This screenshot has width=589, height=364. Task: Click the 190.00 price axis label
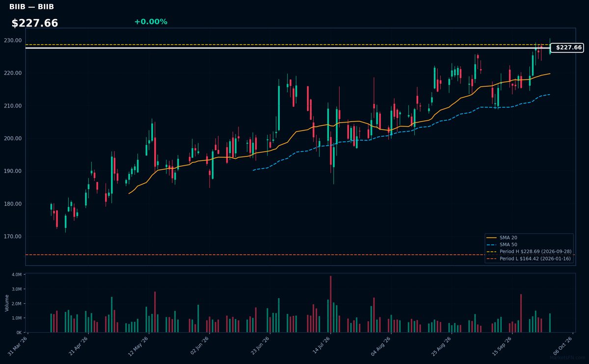click(x=13, y=171)
